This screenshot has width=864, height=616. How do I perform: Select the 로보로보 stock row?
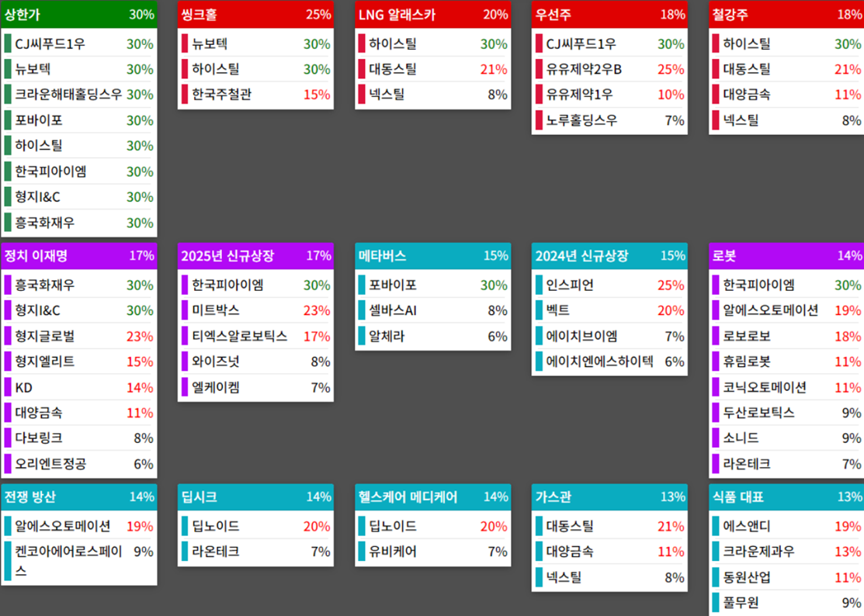(x=786, y=337)
